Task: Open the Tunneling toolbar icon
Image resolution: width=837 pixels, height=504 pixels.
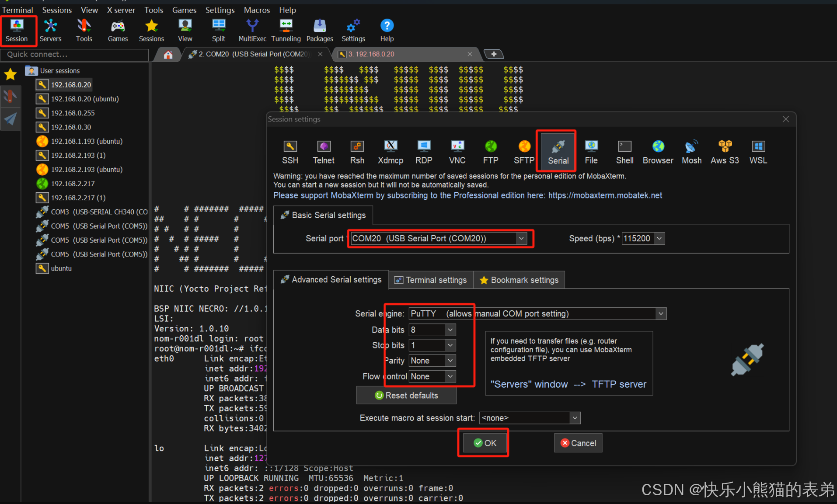Action: pos(286,31)
